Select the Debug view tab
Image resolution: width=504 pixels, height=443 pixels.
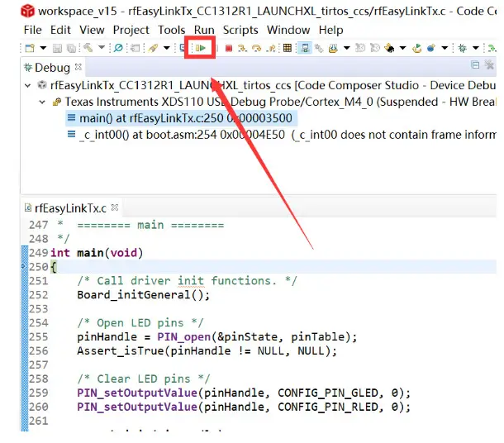tap(52, 68)
